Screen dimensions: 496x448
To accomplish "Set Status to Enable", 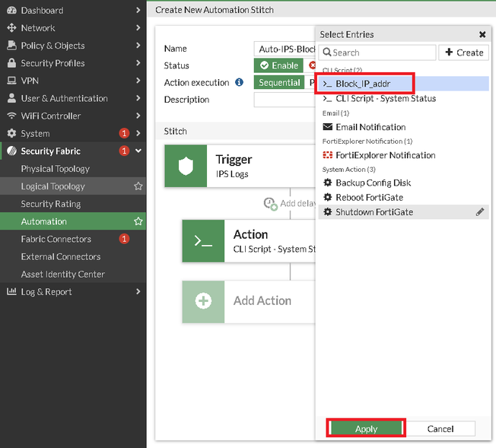I will point(279,66).
